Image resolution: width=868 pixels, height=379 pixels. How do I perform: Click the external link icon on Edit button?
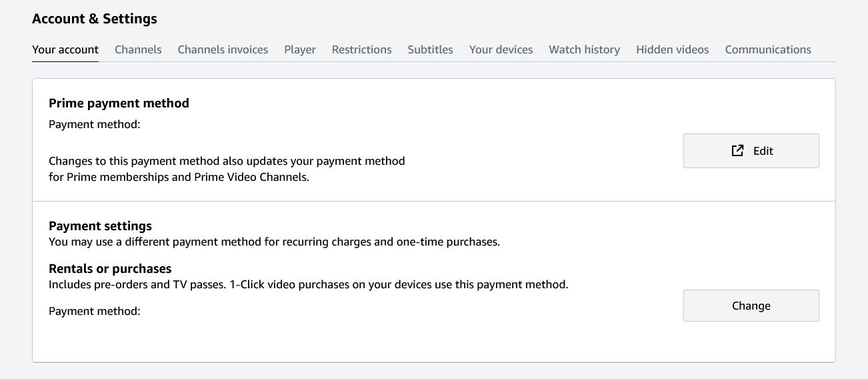coord(737,151)
